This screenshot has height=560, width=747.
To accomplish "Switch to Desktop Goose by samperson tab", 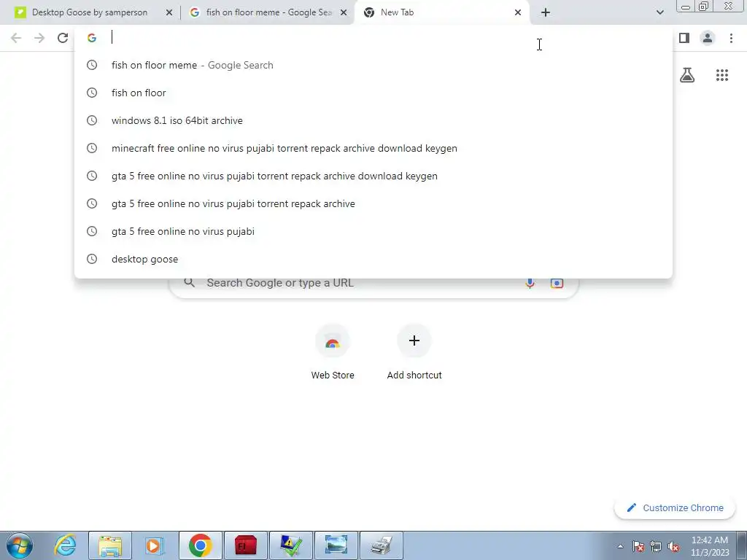I will tap(88, 12).
